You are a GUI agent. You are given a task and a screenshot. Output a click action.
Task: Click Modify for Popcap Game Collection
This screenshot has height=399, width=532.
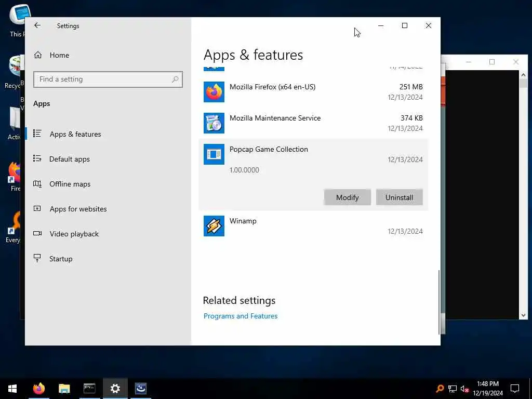pyautogui.click(x=347, y=197)
